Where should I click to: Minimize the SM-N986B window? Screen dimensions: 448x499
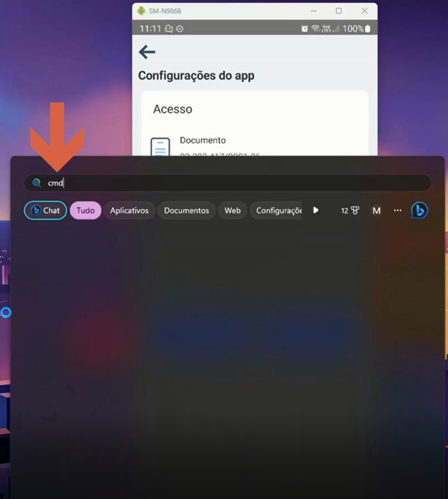313,11
